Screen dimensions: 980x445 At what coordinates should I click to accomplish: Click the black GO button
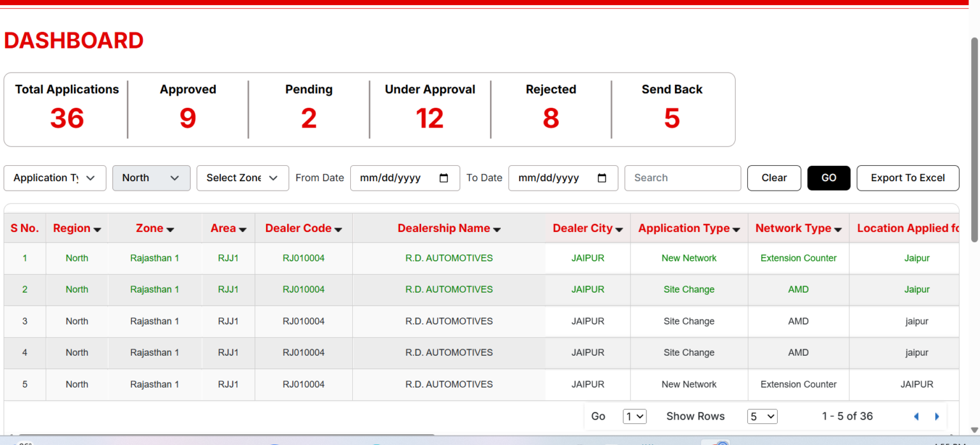click(829, 178)
